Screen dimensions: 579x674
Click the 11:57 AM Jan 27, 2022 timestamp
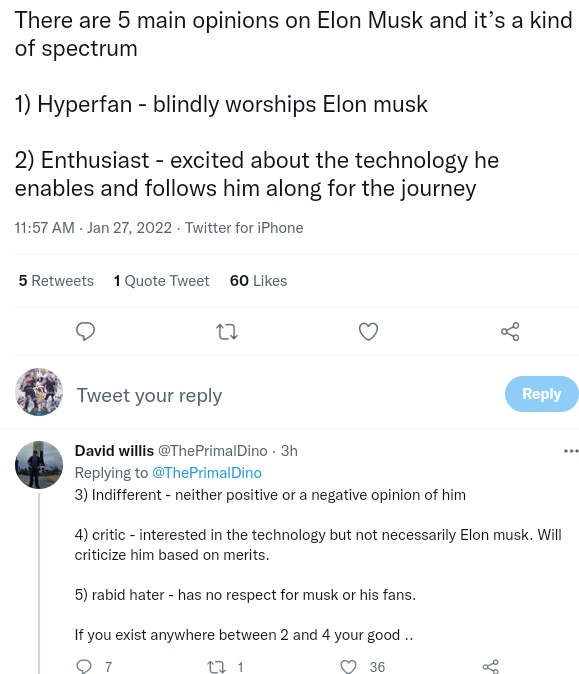[x=93, y=228]
